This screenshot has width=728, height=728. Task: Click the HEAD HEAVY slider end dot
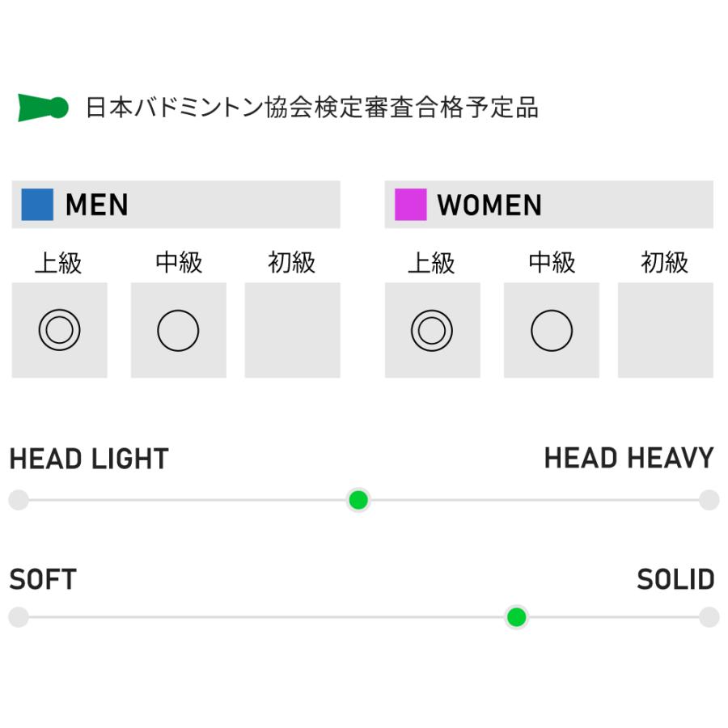(x=709, y=500)
